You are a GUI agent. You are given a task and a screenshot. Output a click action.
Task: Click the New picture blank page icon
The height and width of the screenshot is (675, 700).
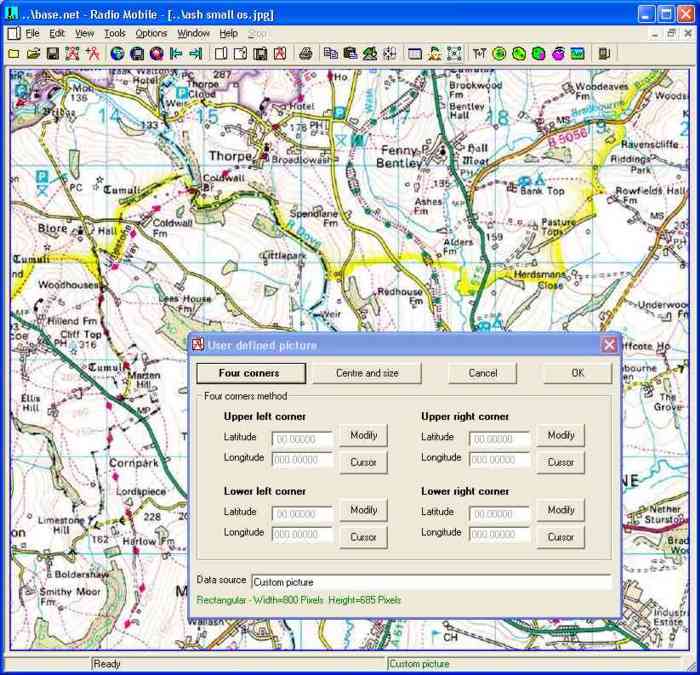pos(221,54)
